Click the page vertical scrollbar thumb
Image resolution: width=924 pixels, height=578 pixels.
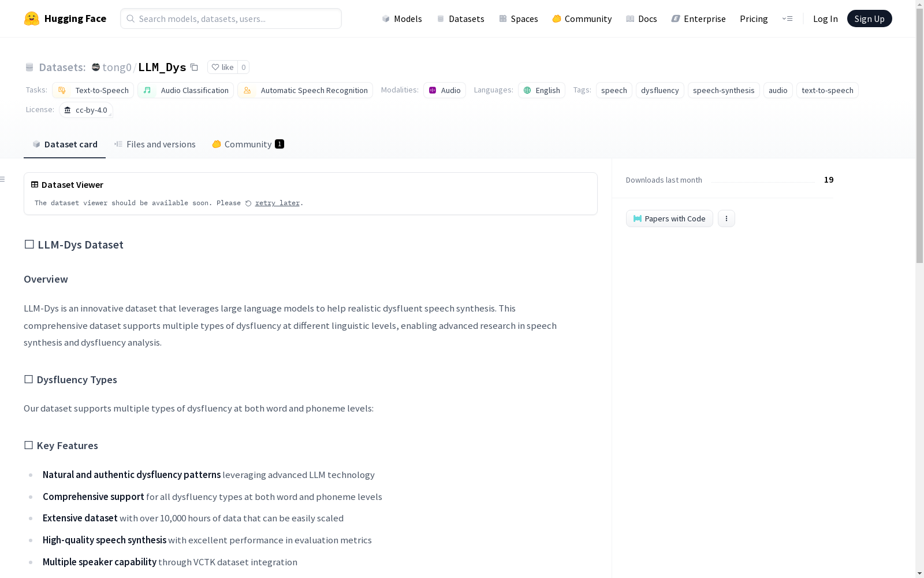[x=919, y=136]
